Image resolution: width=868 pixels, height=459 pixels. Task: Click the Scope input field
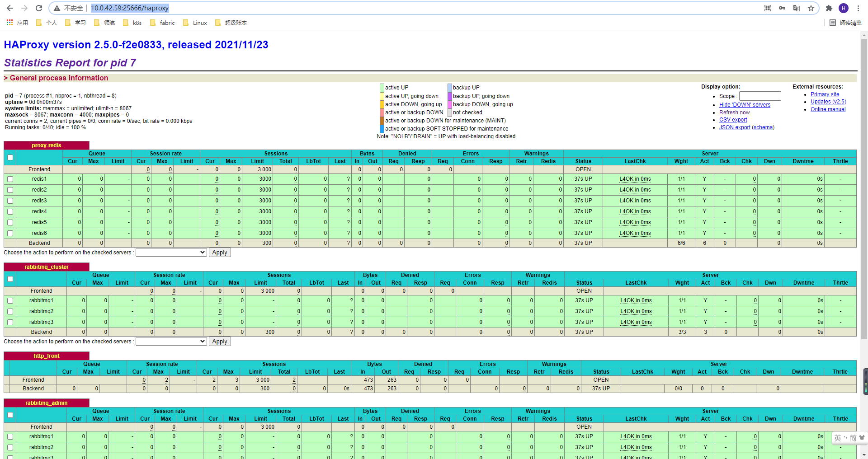click(760, 96)
